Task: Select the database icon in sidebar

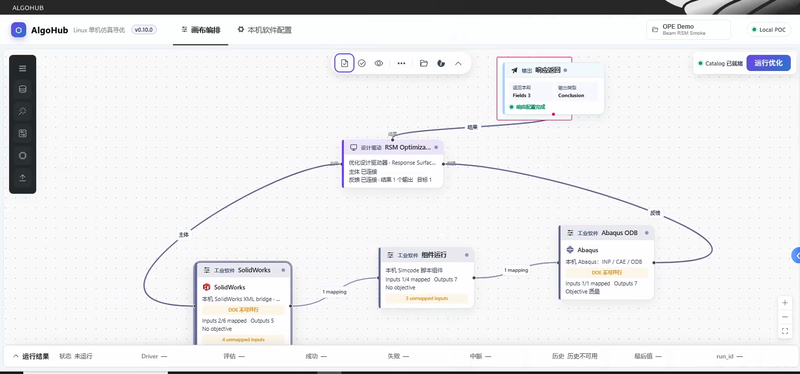Action: tap(22, 90)
